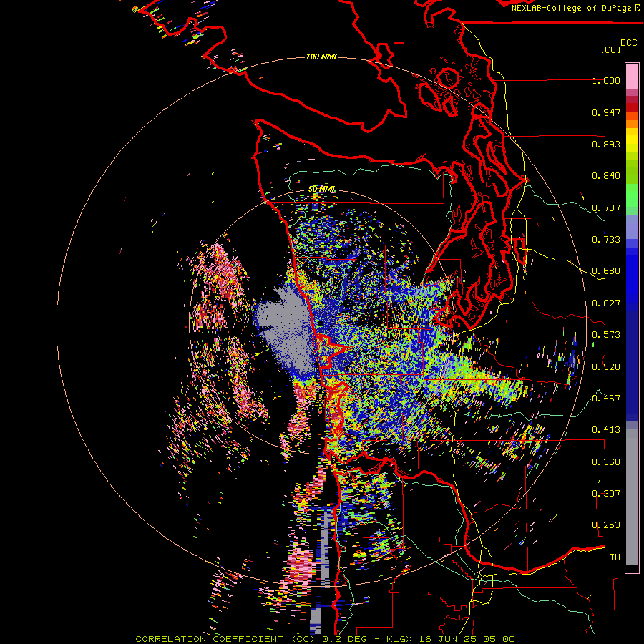The height and width of the screenshot is (644, 644).
Task: Click the [CC] units label
Action: [x=610, y=49]
